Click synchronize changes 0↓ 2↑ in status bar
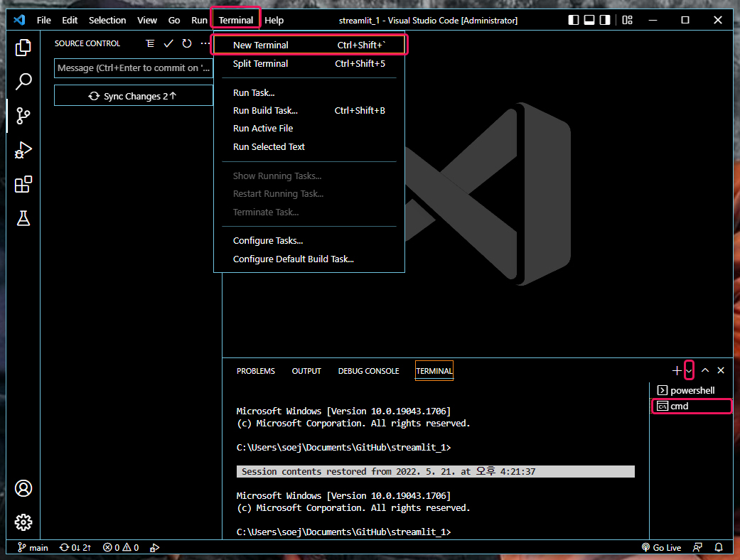Image resolution: width=740 pixels, height=560 pixels. pyautogui.click(x=75, y=547)
